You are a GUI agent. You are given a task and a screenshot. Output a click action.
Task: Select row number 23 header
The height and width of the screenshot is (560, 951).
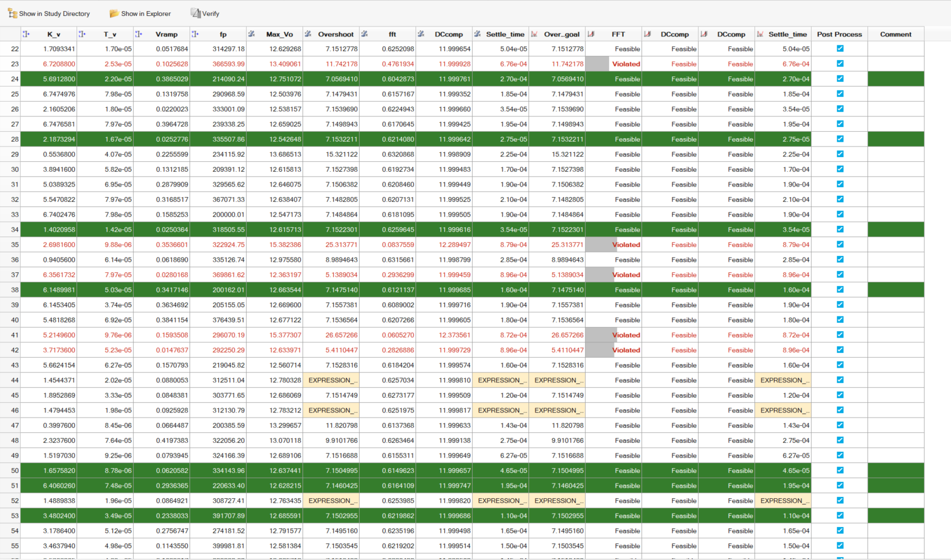click(x=11, y=64)
